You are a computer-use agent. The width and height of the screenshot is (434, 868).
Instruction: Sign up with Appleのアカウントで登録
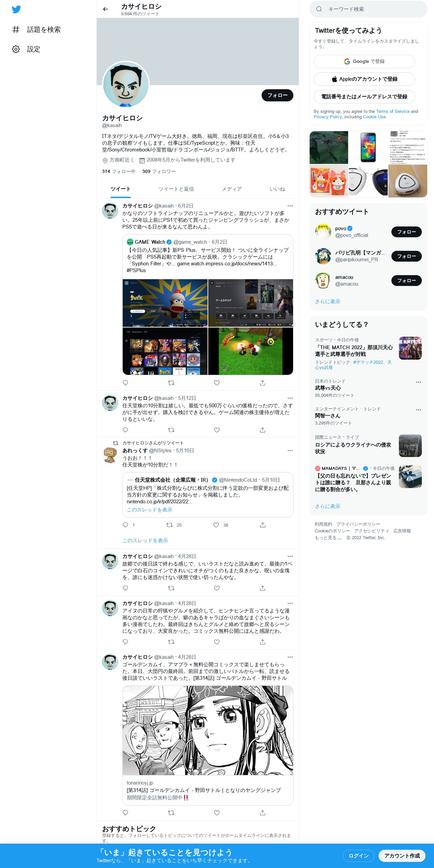[364, 79]
